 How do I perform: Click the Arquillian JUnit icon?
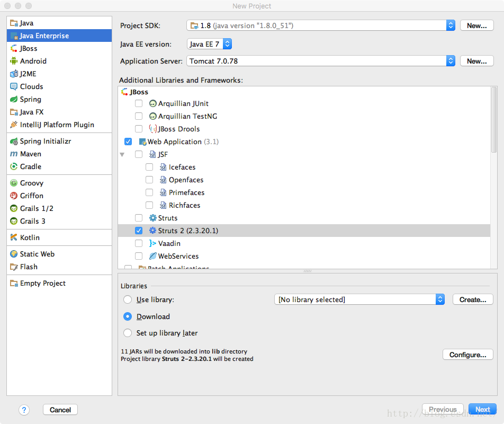(152, 103)
